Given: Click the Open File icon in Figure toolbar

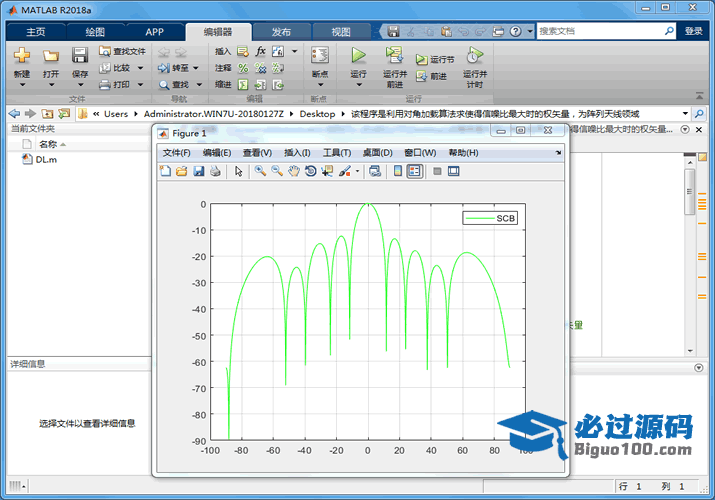Looking at the screenshot, I should coord(181,171).
